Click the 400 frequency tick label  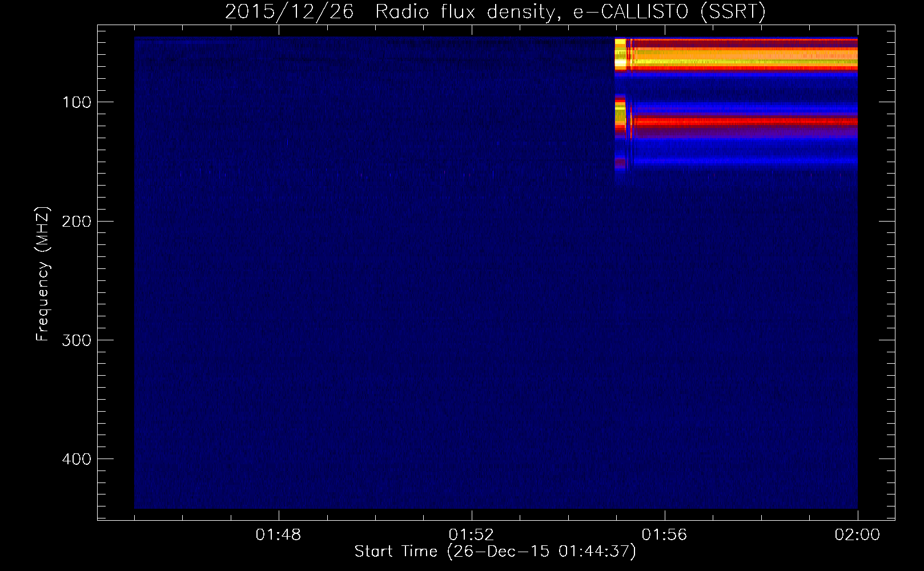point(77,459)
